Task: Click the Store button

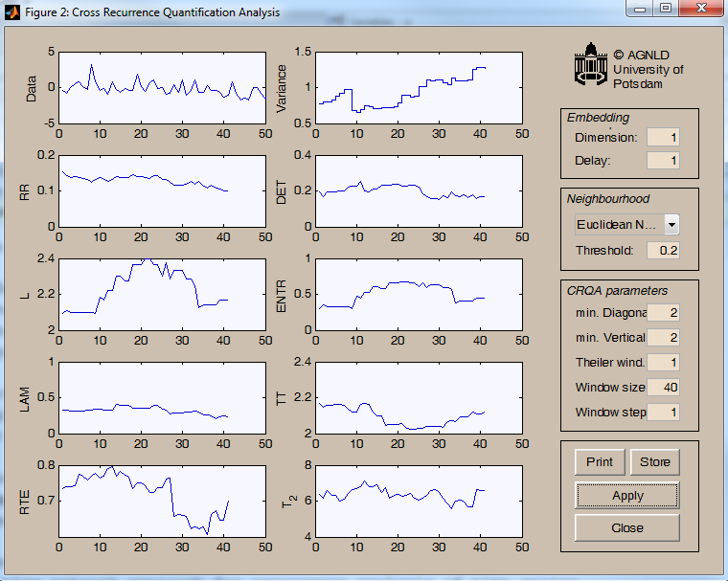Action: (654, 462)
